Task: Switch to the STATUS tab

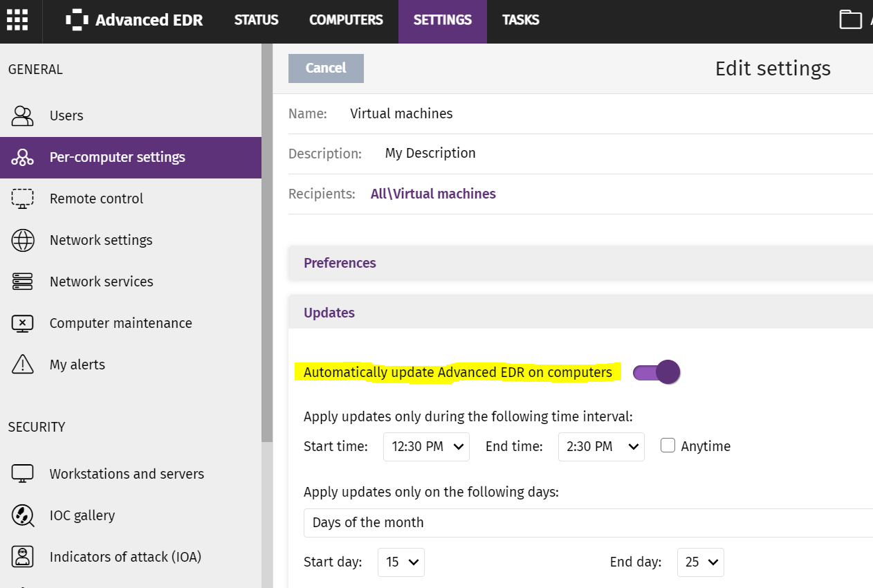Action: [x=257, y=20]
